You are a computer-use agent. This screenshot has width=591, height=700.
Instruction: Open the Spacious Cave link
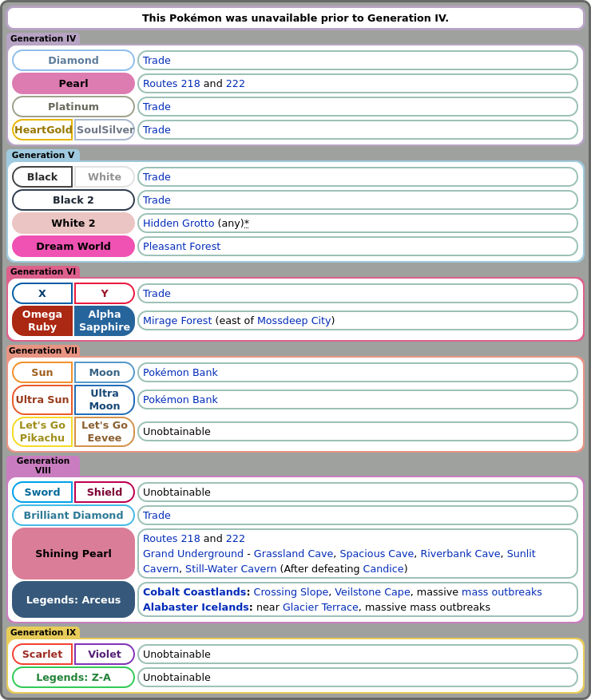coord(377,554)
